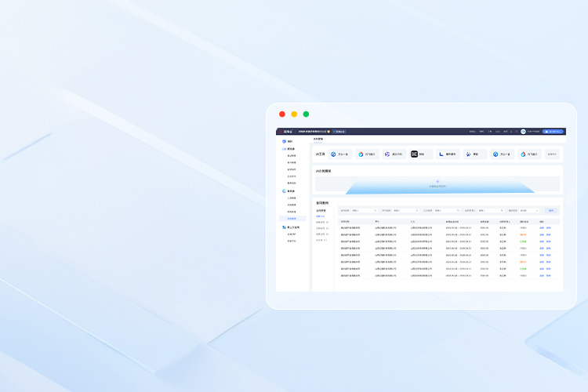Open the purple swirl AI tool tile
The width and height of the screenshot is (588, 392).
391,154
